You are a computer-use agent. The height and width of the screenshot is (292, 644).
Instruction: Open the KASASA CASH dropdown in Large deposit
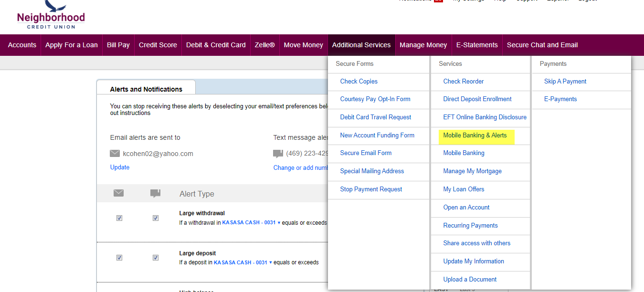pos(243,262)
